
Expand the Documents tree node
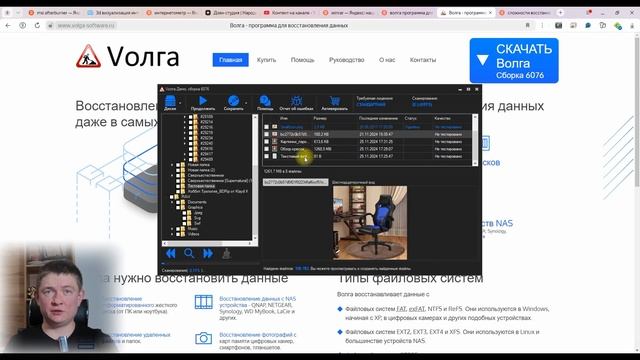(172, 202)
